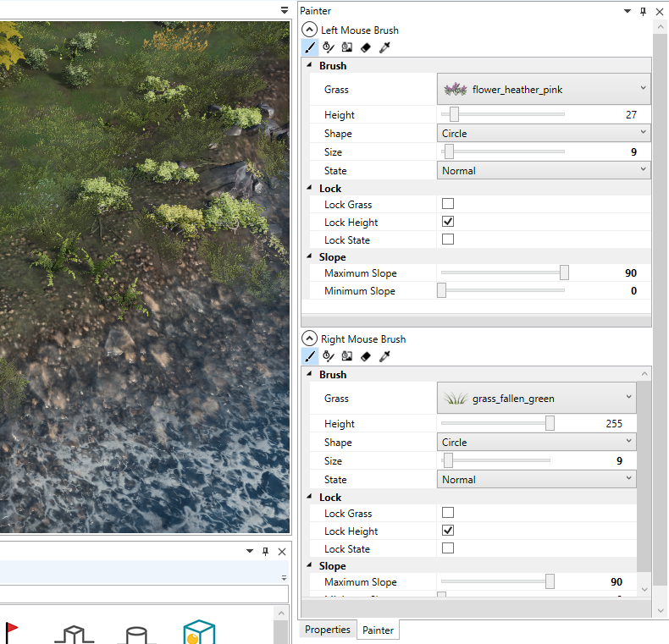Collapse Brush group in Right Mouse Brush
This screenshot has height=644, width=669.
(309, 374)
